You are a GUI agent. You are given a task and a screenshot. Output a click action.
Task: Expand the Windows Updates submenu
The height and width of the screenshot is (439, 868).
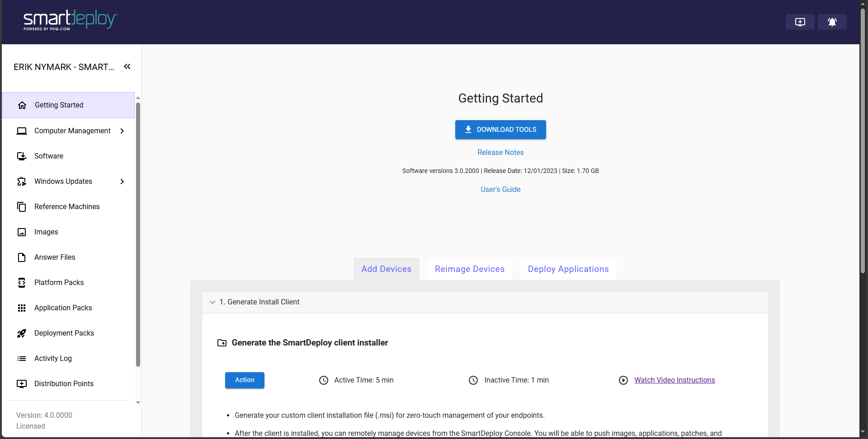coord(122,182)
